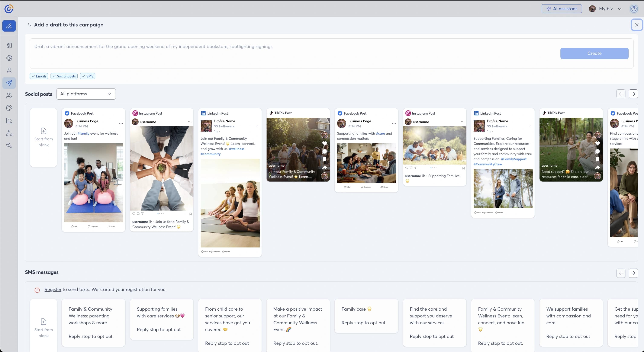Open options menu on first Facebook Post
The image size is (644, 352).
tap(121, 123)
